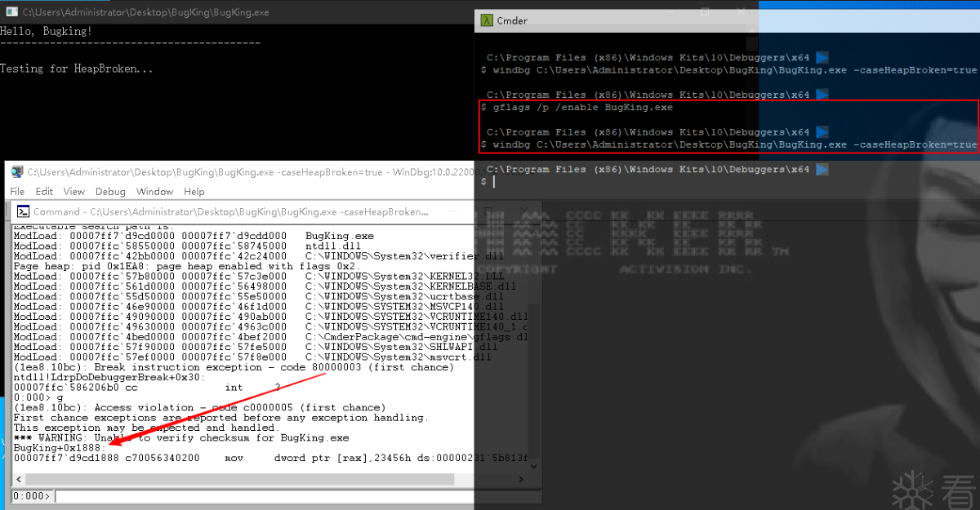The width and height of the screenshot is (980, 510).
Task: Open the File menu in WinDbg
Action: (17, 192)
